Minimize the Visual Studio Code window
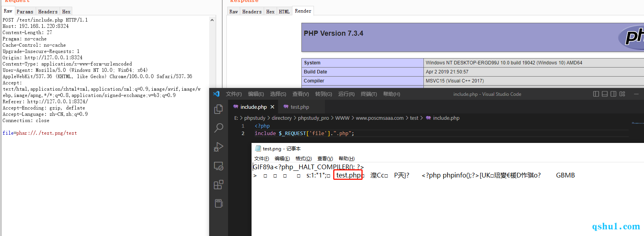The height and width of the screenshot is (236, 644). pyautogui.click(x=636, y=94)
